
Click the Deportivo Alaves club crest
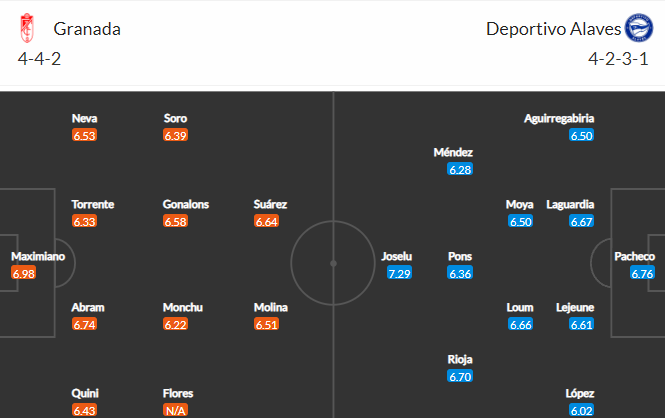[x=639, y=28]
